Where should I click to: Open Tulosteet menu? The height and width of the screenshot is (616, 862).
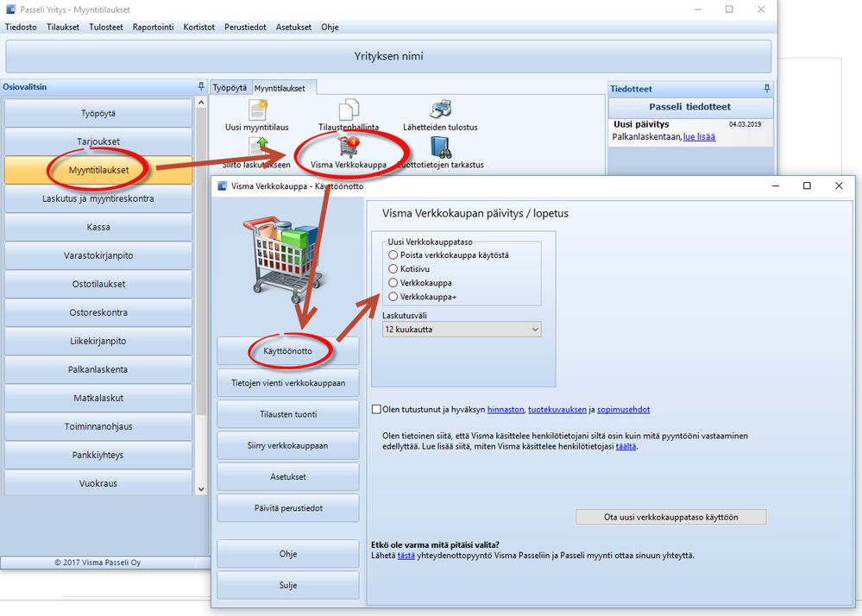[106, 27]
